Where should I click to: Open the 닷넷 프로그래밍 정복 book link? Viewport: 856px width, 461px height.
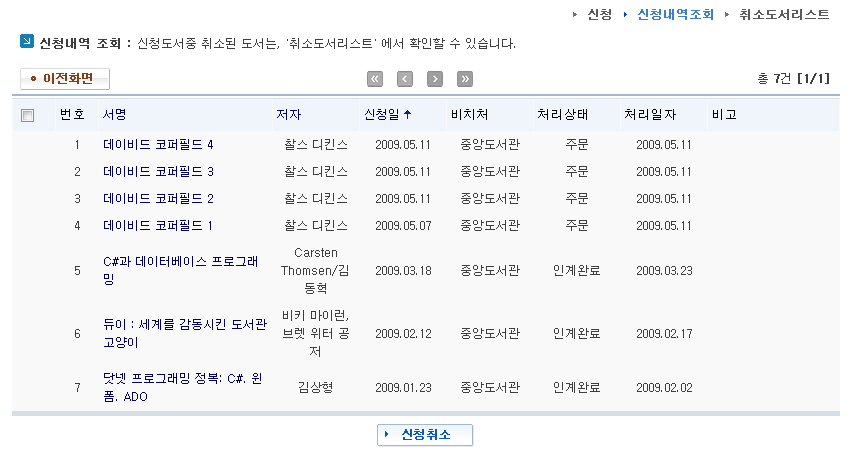pos(183,387)
